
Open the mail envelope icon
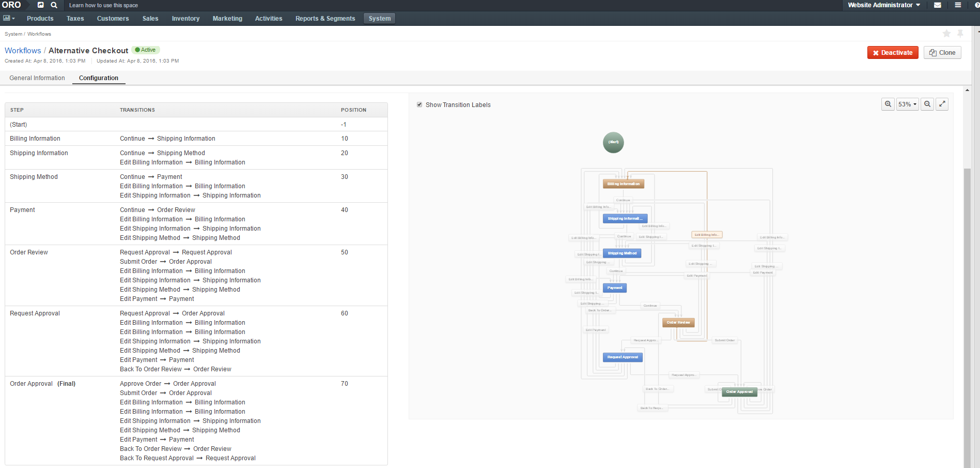pos(938,5)
